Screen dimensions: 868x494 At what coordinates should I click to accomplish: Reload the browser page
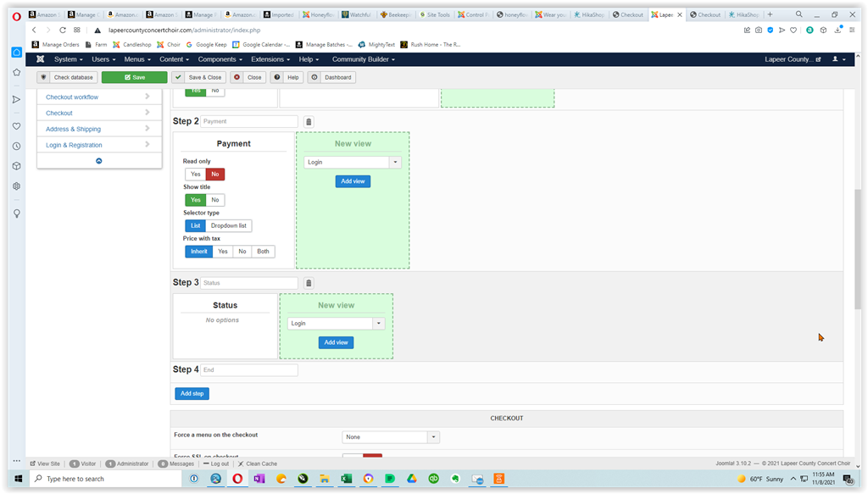click(x=63, y=30)
